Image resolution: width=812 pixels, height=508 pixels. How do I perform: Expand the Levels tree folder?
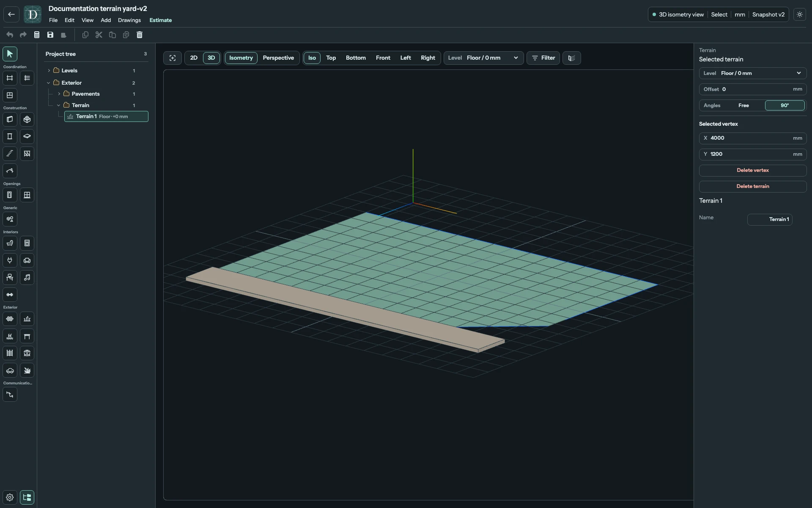49,71
